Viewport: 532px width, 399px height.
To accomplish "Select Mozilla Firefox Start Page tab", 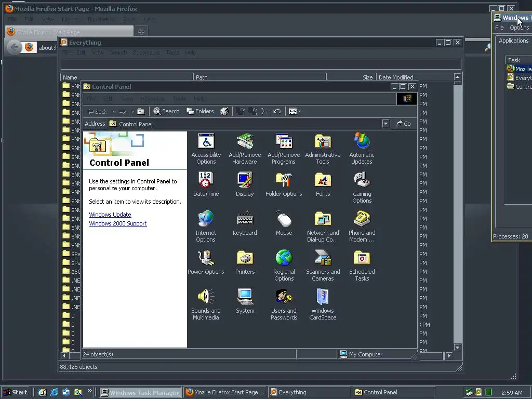I will click(69, 32).
